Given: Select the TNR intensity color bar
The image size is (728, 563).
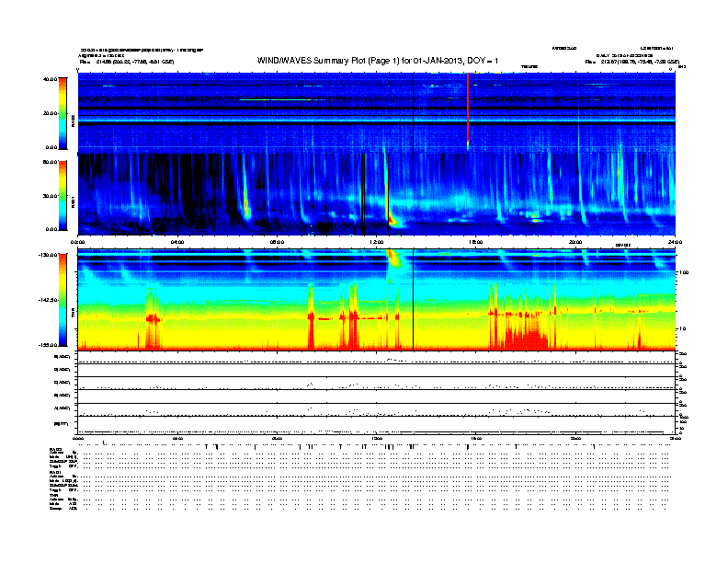Looking at the screenshot, I should pyautogui.click(x=63, y=300).
